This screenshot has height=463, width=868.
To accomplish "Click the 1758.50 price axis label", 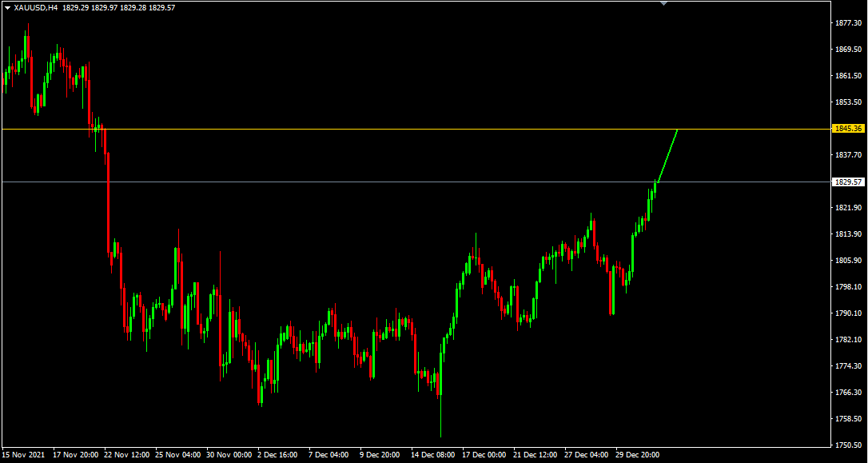I will click(849, 418).
